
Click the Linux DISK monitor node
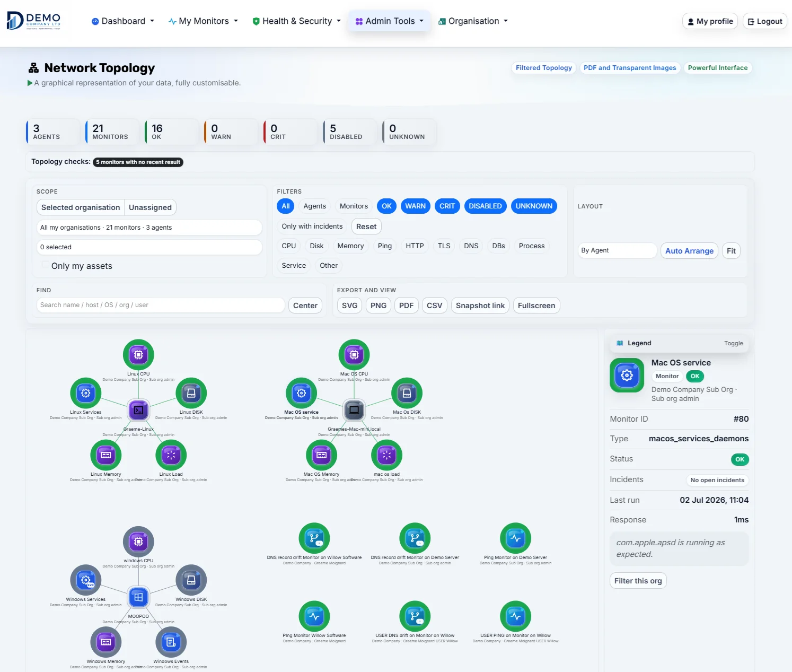tap(191, 393)
